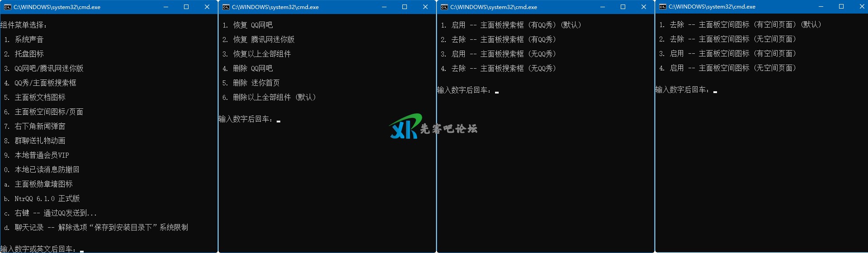The width and height of the screenshot is (868, 253).
Task: Close the 组件菜单选择 cmd window
Action: pyautogui.click(x=207, y=7)
